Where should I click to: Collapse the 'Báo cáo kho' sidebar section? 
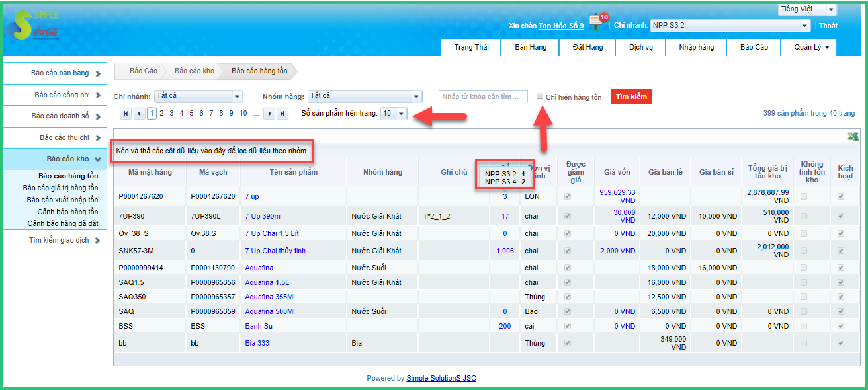tap(55, 159)
